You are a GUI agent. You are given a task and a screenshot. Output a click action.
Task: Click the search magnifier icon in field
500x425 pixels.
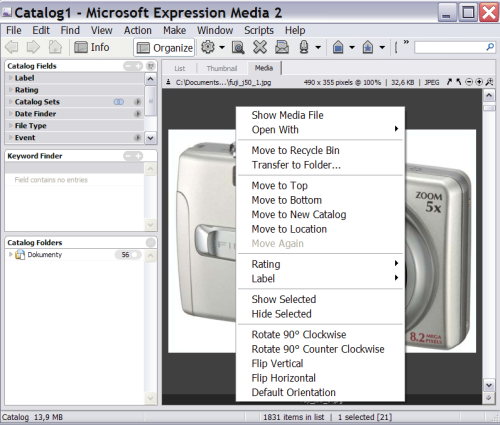[x=490, y=47]
